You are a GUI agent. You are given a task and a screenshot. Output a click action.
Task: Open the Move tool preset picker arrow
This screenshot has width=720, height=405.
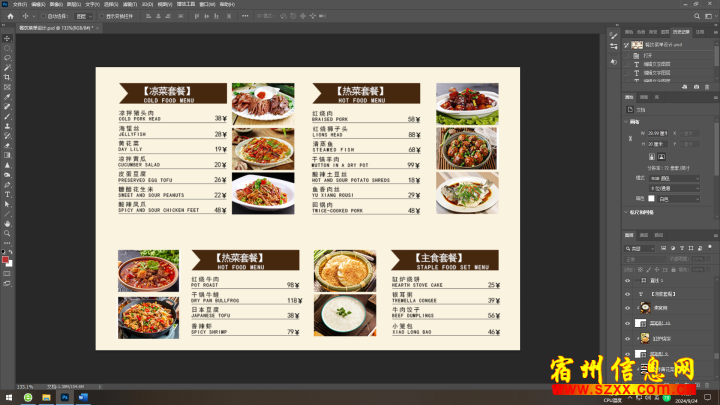tap(34, 16)
